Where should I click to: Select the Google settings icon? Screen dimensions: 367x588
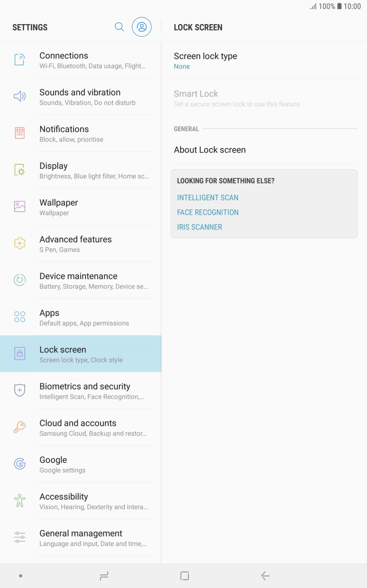click(20, 463)
